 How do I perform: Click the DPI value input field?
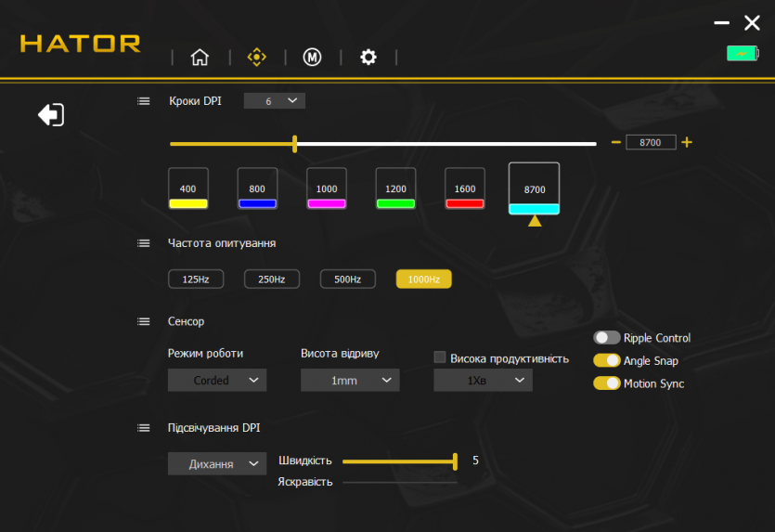coord(651,142)
